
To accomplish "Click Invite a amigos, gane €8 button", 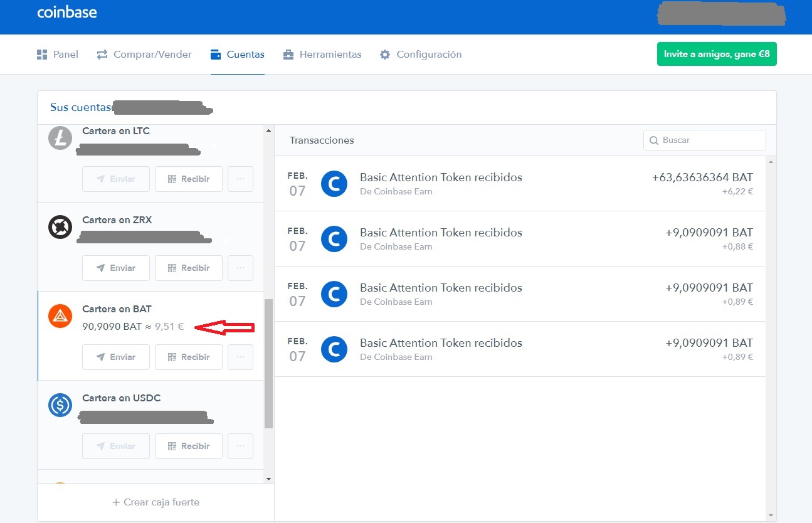I will pyautogui.click(x=717, y=54).
